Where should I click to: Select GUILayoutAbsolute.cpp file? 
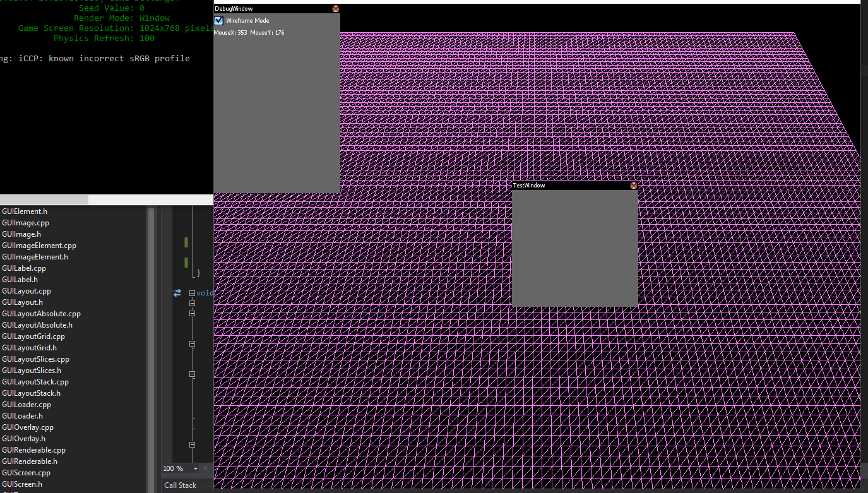pyautogui.click(x=42, y=314)
